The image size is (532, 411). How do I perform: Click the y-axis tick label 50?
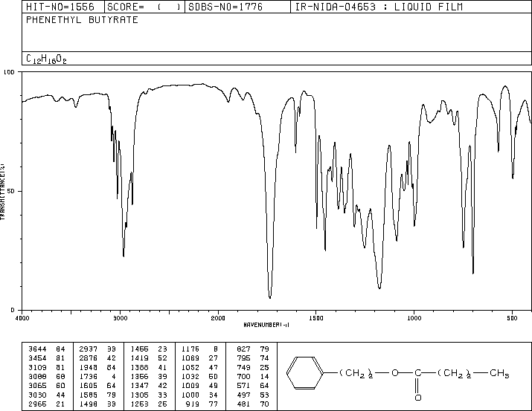11,191
